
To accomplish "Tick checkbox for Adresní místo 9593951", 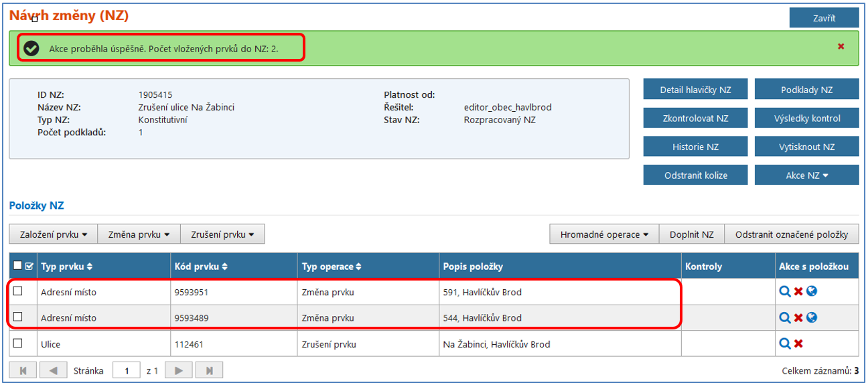I will pyautogui.click(x=18, y=291).
